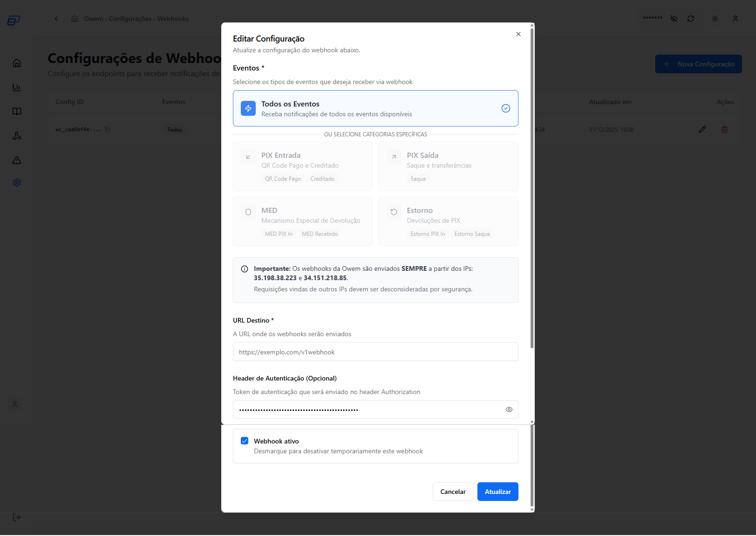Edit the webhook using the pencil icon
The image size is (756, 536).
click(x=702, y=129)
